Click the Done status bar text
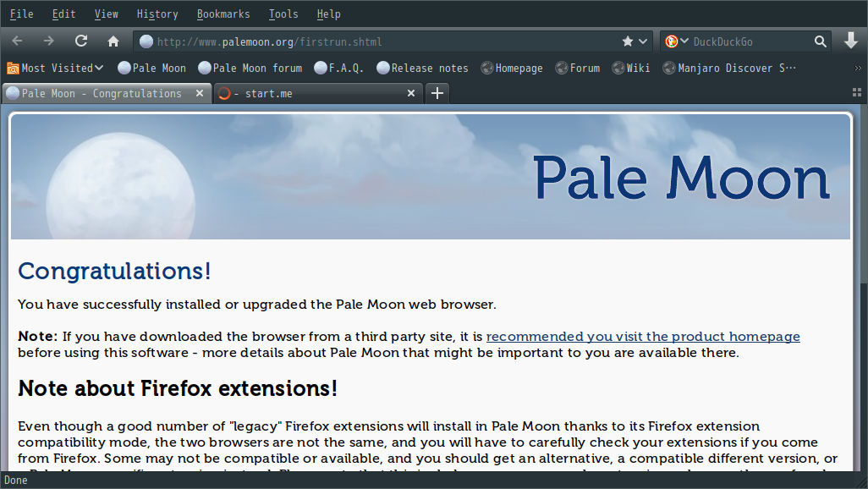The image size is (868, 489). tap(15, 481)
